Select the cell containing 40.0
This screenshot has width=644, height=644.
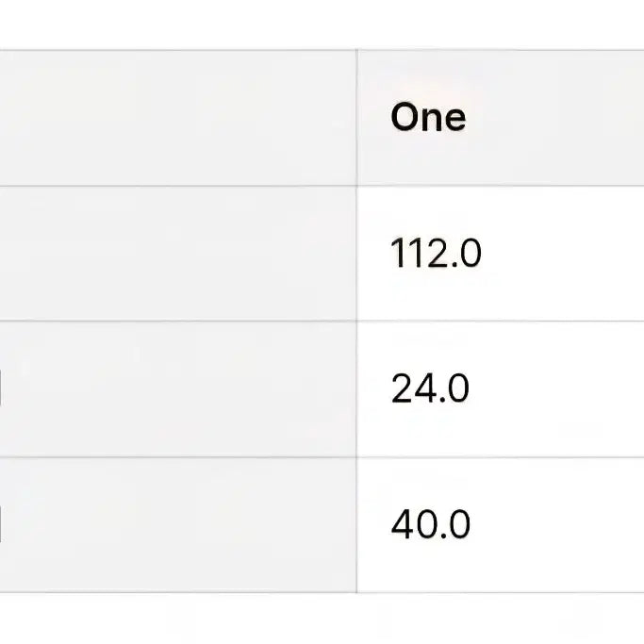430,525
